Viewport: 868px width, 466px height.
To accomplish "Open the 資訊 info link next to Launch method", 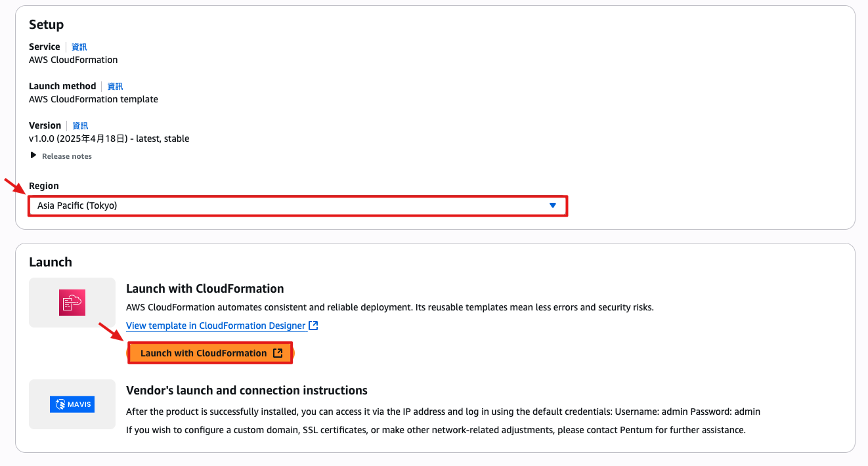I will tap(115, 87).
